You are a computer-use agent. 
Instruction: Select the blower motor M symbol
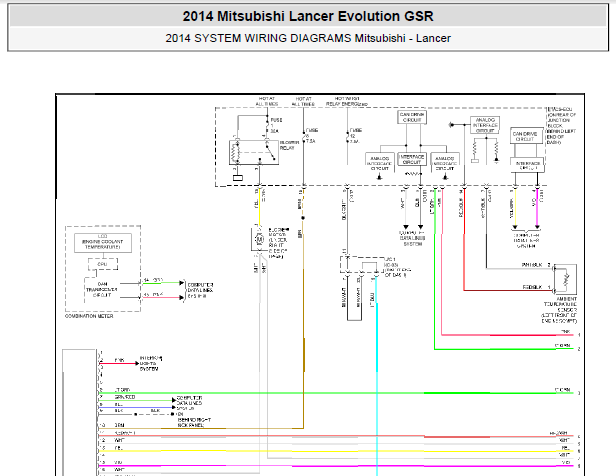pos(259,238)
